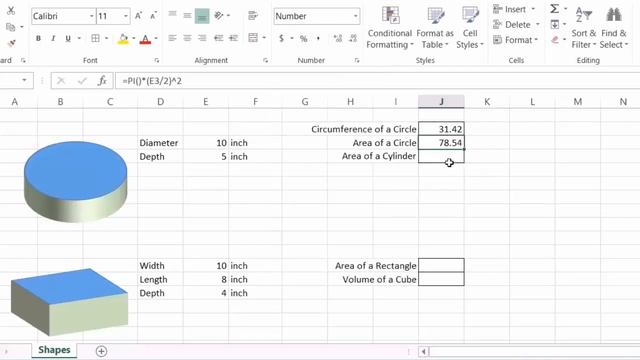
Task: Open borders dropdown arrow
Action: [x=106, y=38]
